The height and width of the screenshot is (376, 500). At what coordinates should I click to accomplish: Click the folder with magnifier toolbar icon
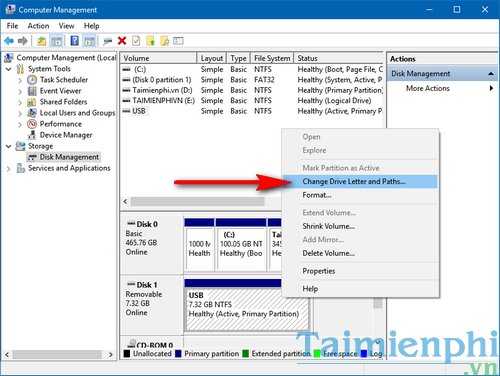[x=165, y=41]
